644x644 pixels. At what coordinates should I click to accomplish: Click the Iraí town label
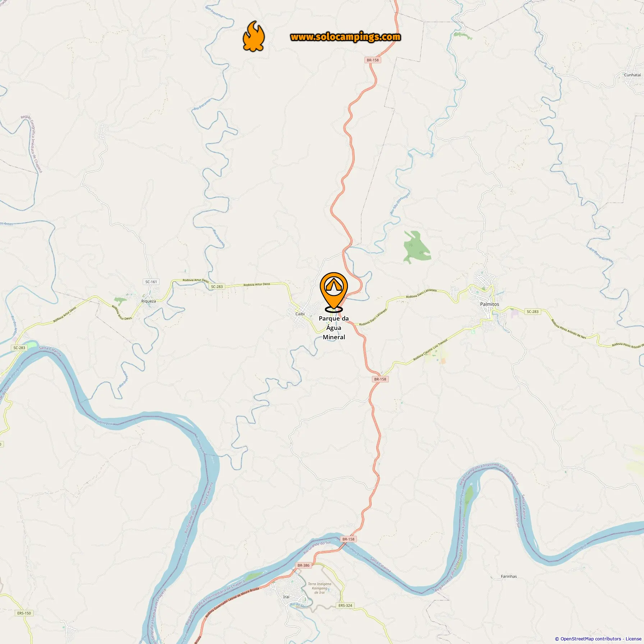(286, 597)
